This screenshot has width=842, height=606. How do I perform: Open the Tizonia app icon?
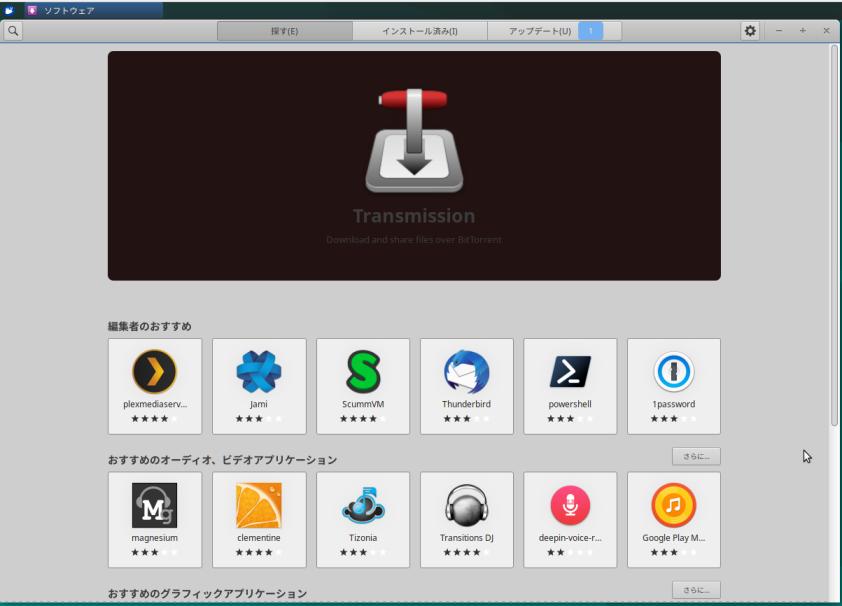coord(363,505)
